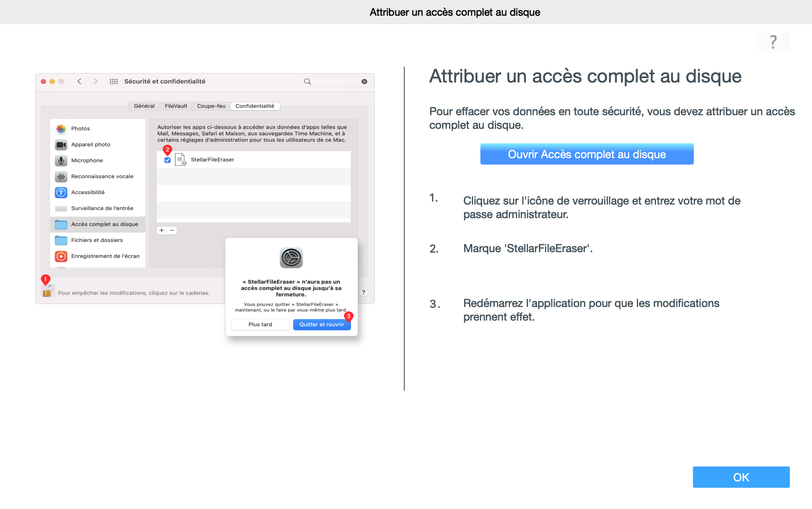The height and width of the screenshot is (509, 812).
Task: Click the search field in the illustrated window
Action: click(x=336, y=81)
